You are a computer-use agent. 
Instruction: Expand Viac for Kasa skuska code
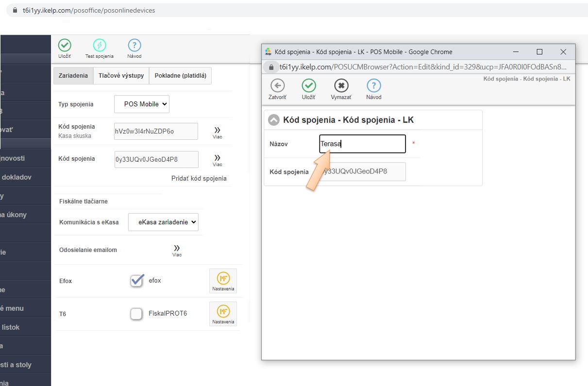217,132
